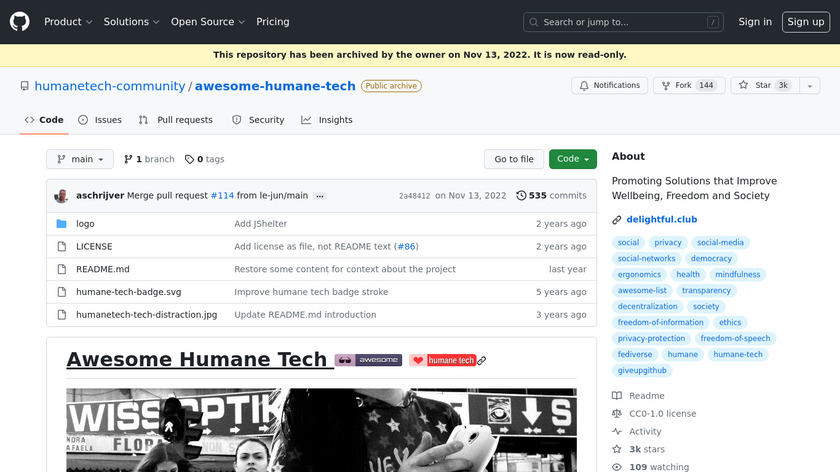
Task: Click the GitHub logo icon
Action: click(19, 22)
